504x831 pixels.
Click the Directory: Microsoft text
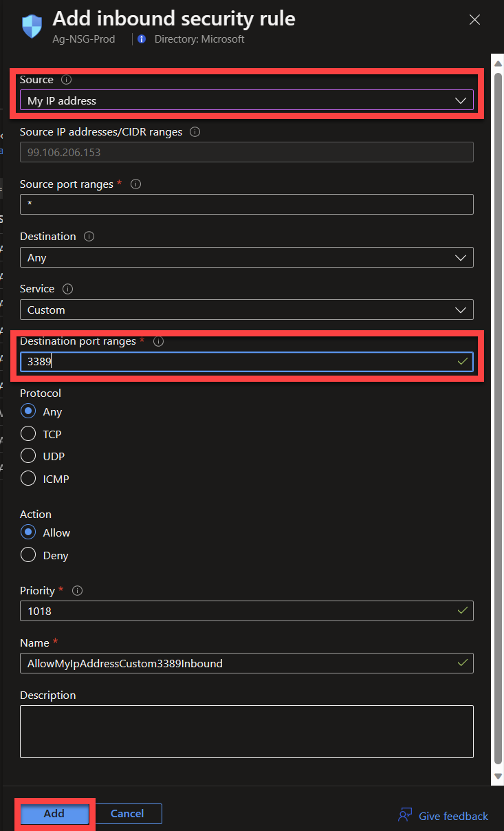pyautogui.click(x=199, y=39)
